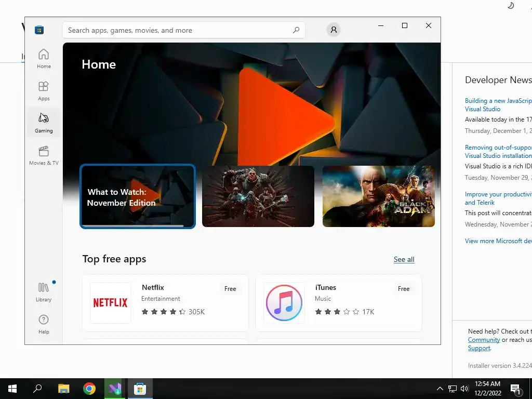Click the Developer News heading
The width and height of the screenshot is (532, 399).
click(x=498, y=80)
